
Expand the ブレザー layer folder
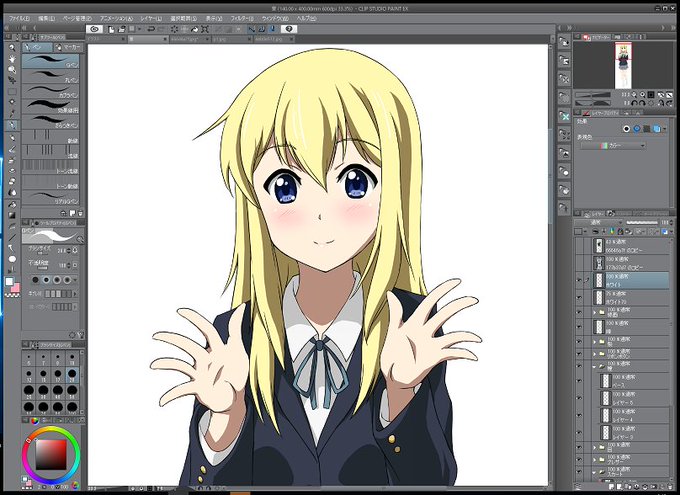595,459
